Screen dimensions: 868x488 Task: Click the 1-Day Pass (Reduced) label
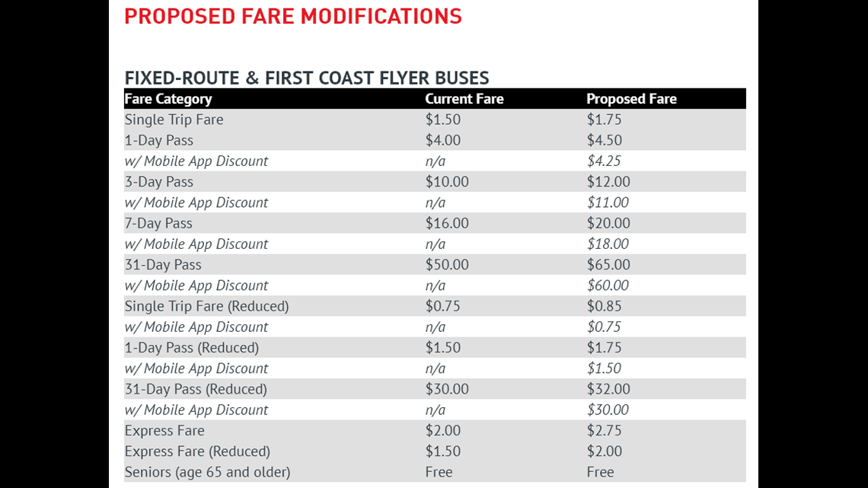point(192,347)
